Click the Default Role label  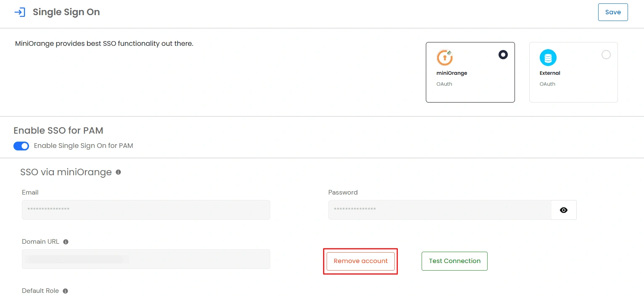(x=40, y=291)
